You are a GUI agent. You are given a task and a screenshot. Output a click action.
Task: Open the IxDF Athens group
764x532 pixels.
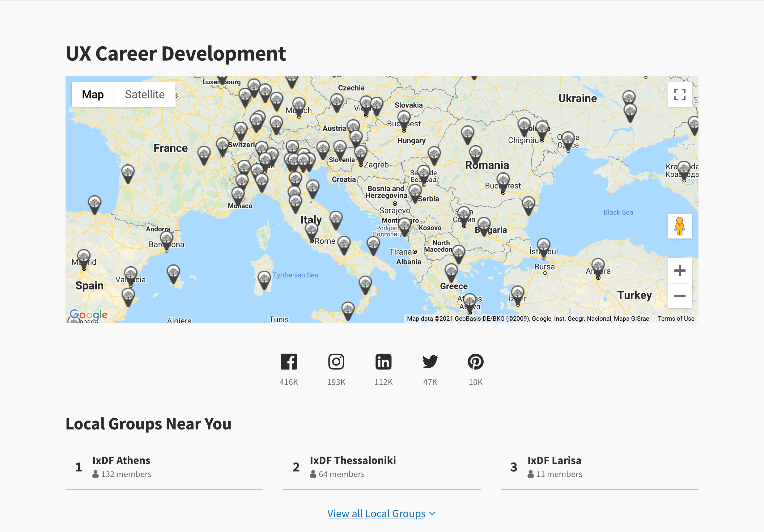pyautogui.click(x=121, y=460)
